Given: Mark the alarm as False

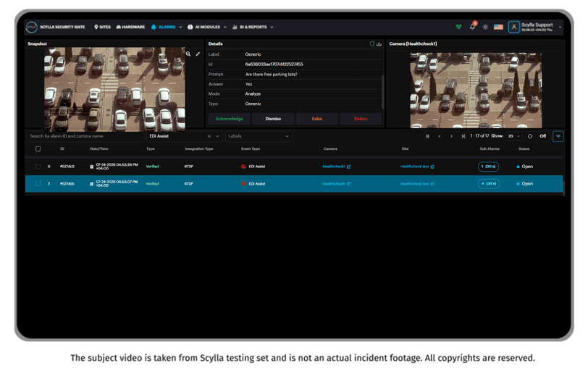Looking at the screenshot, I should [317, 119].
